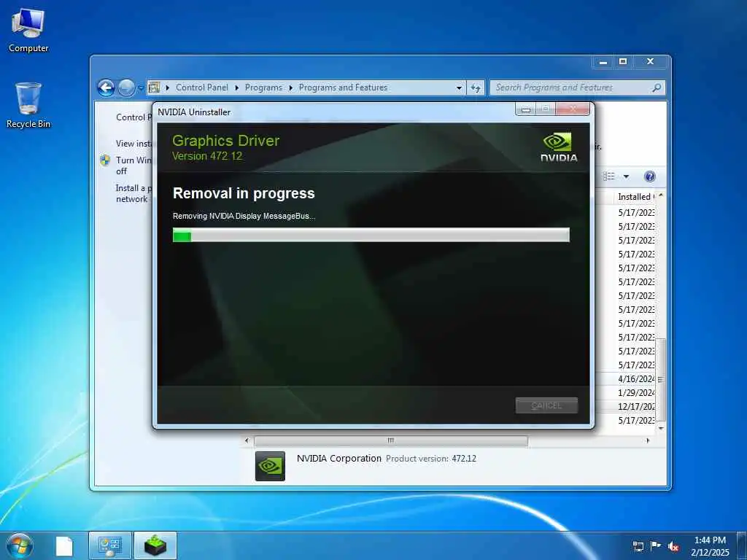This screenshot has height=560, width=747.
Task: Click the removal progress bar
Action: click(371, 235)
